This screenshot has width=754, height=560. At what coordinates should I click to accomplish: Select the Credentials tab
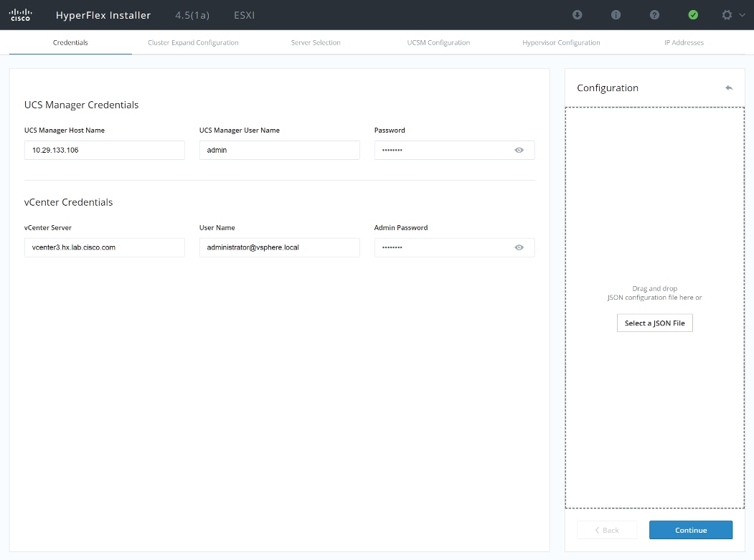(x=70, y=42)
